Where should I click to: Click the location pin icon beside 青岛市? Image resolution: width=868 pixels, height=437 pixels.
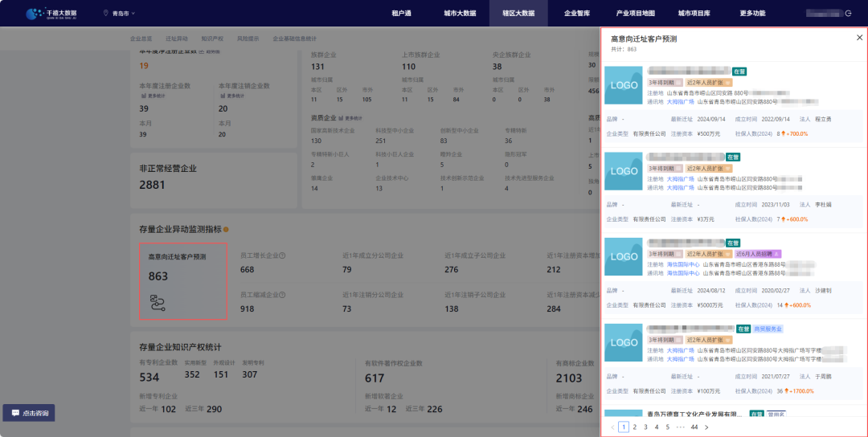click(106, 13)
